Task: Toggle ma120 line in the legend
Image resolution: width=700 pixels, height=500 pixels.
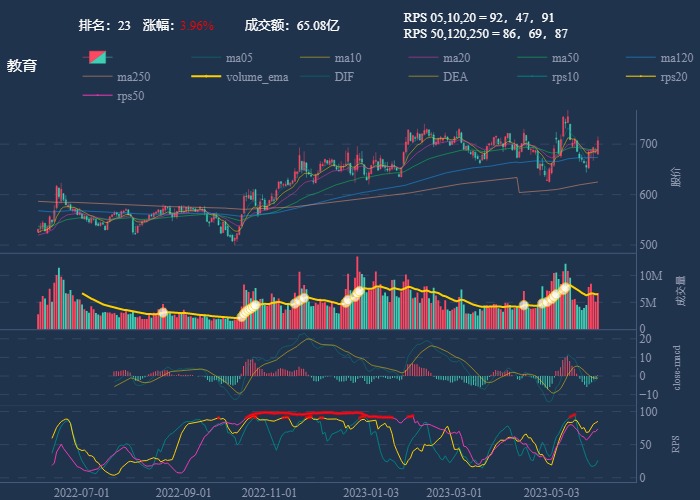Action: [x=676, y=58]
